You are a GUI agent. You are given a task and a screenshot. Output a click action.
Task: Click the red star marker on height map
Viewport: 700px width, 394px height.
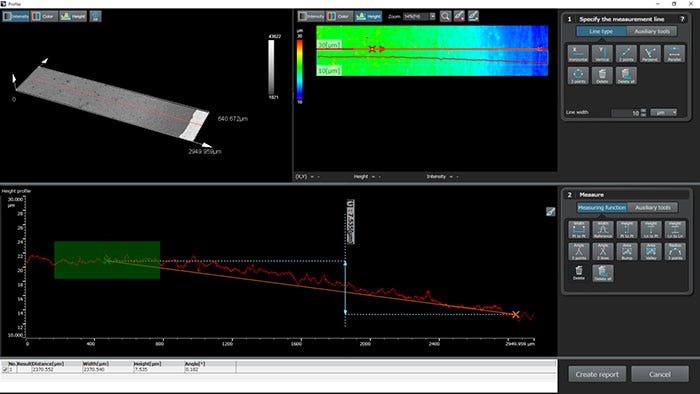(372, 49)
